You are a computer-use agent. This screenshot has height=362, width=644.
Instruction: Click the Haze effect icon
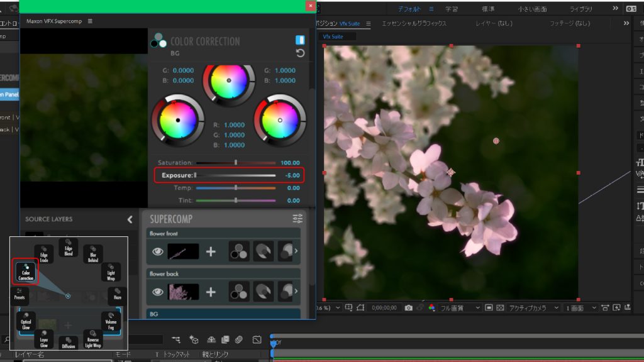(x=117, y=295)
